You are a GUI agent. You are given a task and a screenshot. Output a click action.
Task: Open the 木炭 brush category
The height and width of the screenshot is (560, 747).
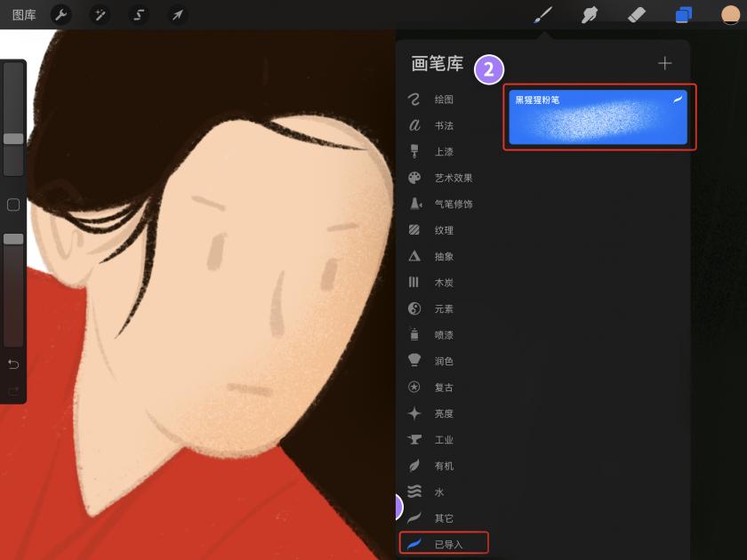click(444, 283)
